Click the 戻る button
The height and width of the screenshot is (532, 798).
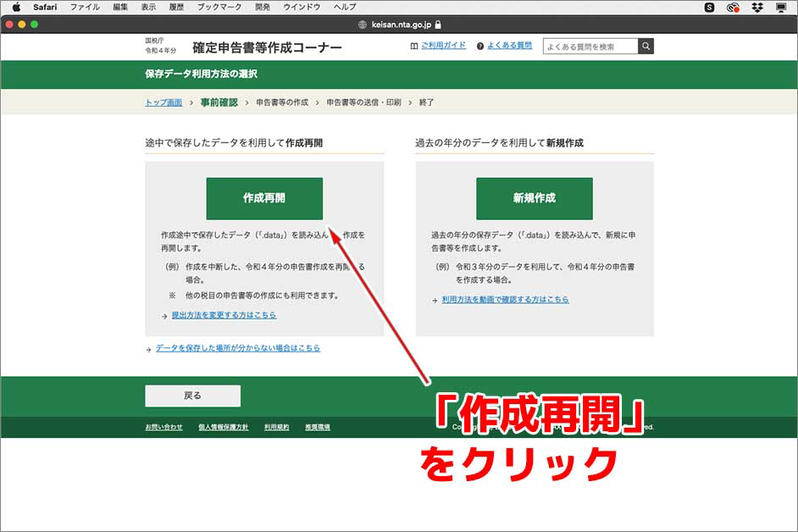(x=192, y=395)
